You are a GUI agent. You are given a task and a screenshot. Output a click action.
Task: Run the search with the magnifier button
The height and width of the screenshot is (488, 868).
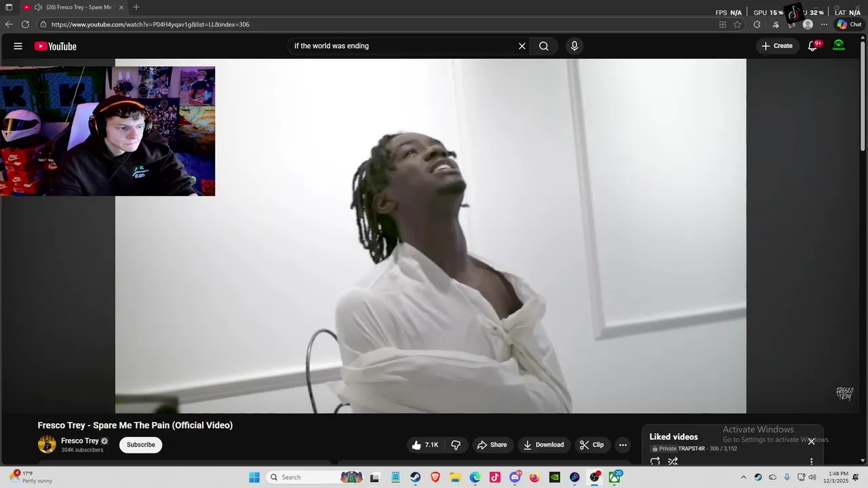click(544, 46)
